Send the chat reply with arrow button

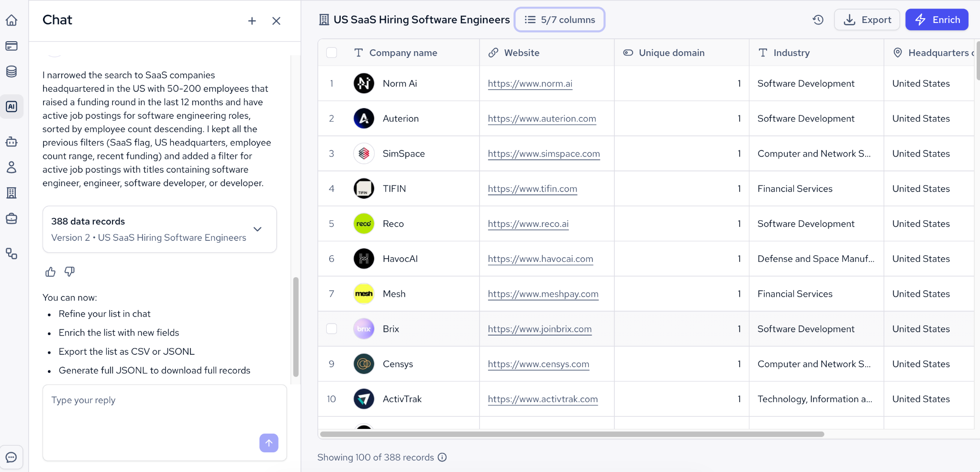pyautogui.click(x=269, y=443)
